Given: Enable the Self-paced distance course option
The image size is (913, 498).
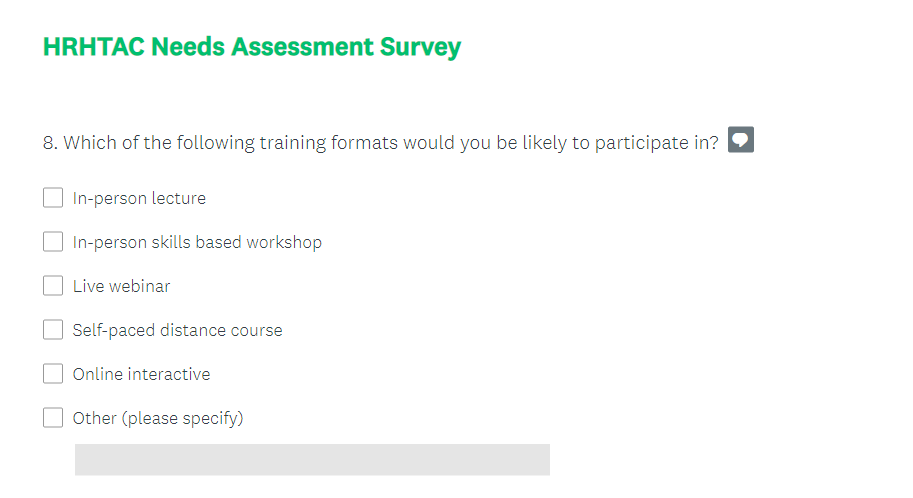Looking at the screenshot, I should 53,330.
